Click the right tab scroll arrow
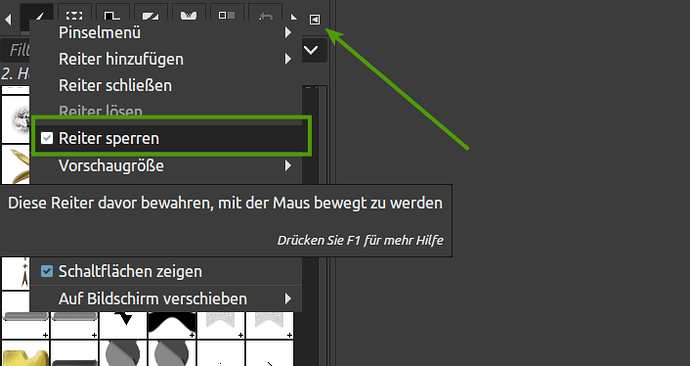This screenshot has height=366, width=690. (x=294, y=18)
